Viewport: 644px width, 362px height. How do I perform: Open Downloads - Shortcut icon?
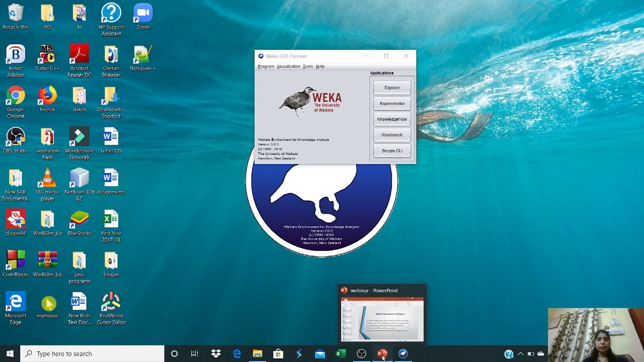click(x=111, y=102)
